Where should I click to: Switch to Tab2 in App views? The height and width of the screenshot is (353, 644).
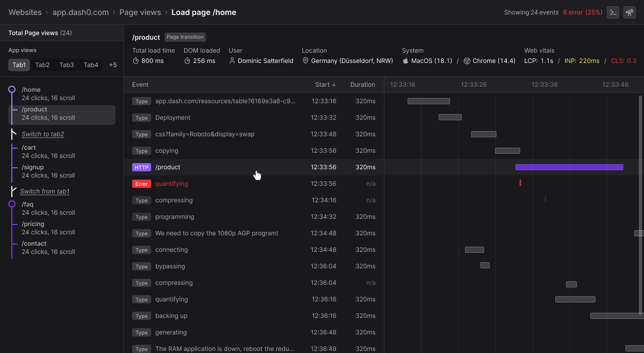[42, 65]
